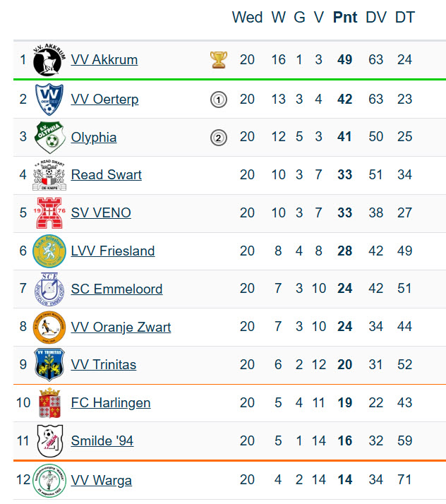Click the VV Oerterp shield logo

49,100
